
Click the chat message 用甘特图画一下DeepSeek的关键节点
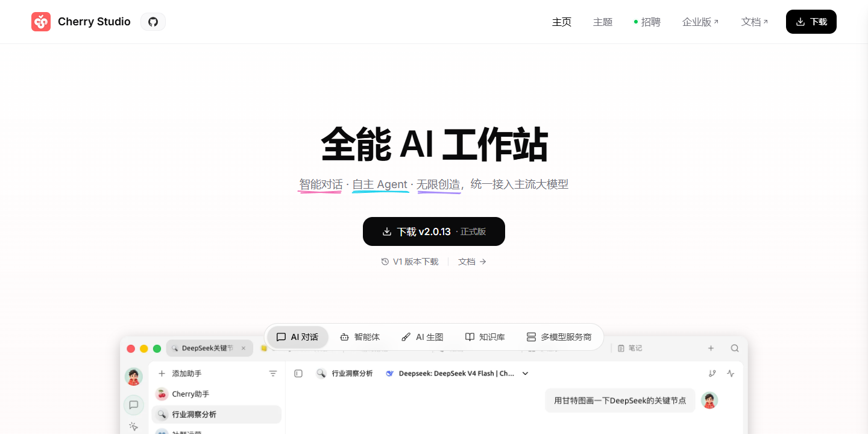point(620,400)
